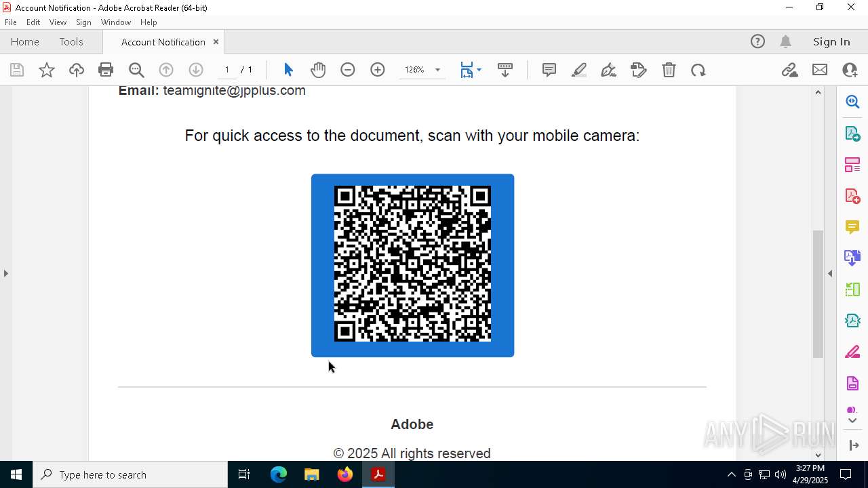Activate the Hand pan tool
Image resolution: width=868 pixels, height=488 pixels.
tap(318, 70)
